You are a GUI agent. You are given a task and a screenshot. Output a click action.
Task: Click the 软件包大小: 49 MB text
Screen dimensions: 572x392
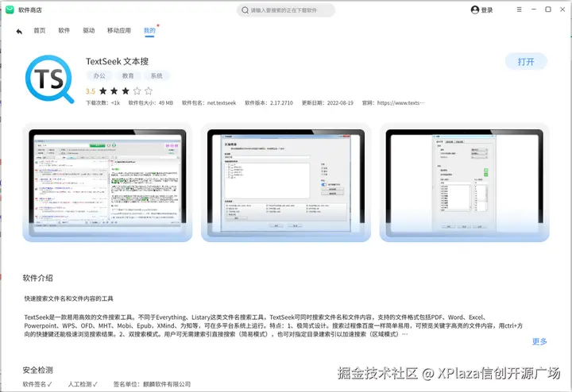(151, 103)
